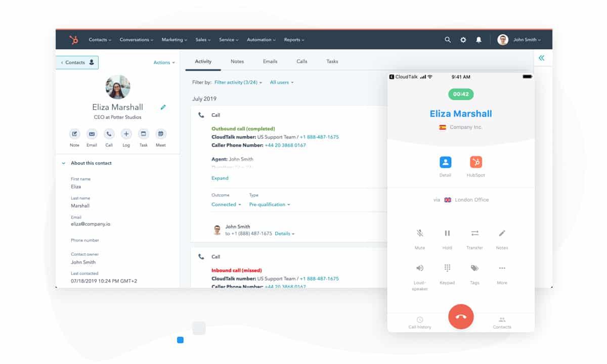Go back via the Contacts button

pyautogui.click(x=77, y=63)
